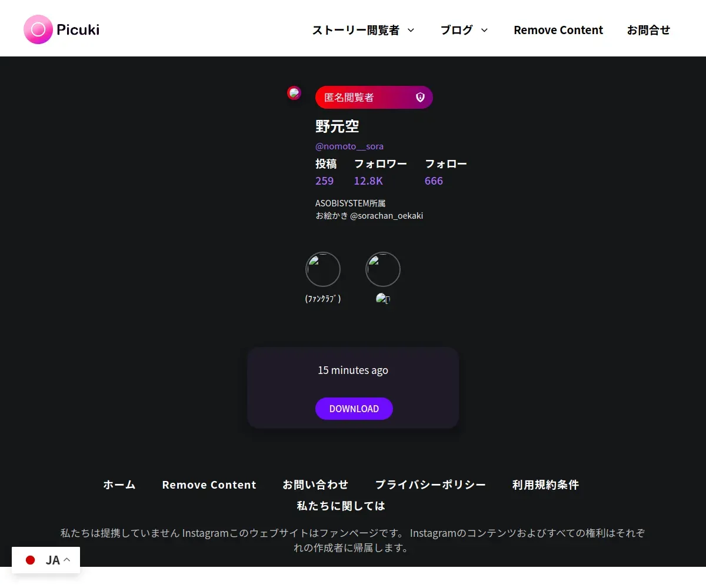Click the 匿名閲覧者 gradient button
This screenshot has width=706, height=588.
pos(374,97)
